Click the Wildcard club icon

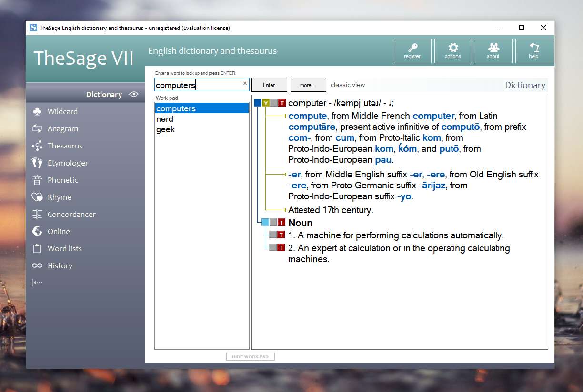37,111
